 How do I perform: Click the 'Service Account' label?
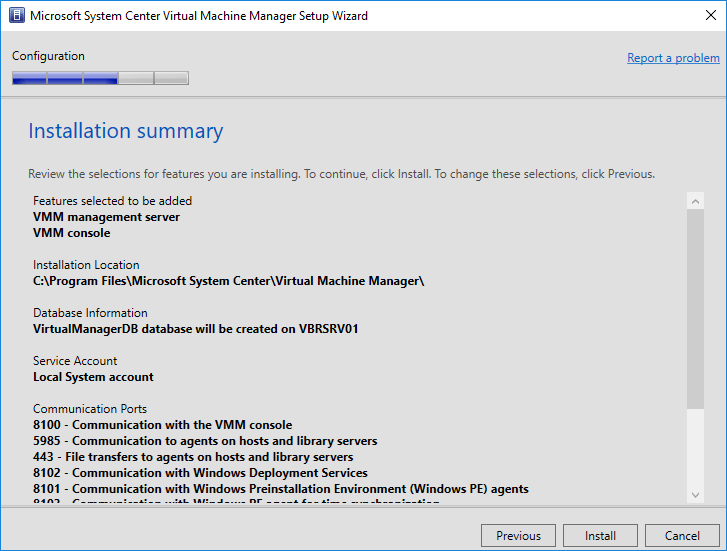click(75, 361)
